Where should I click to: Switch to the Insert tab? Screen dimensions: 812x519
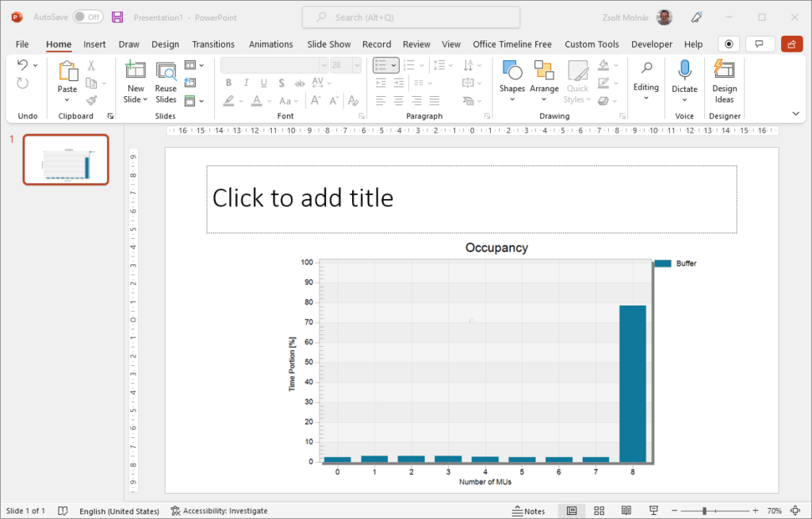point(94,44)
